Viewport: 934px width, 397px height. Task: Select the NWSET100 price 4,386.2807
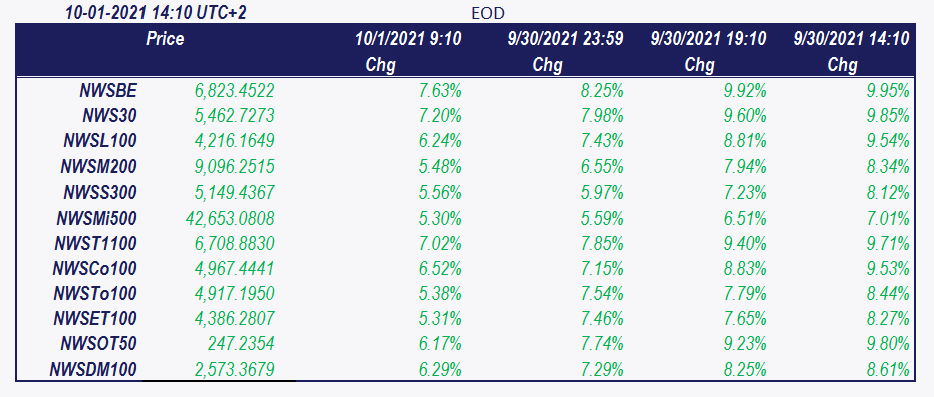[235, 320]
